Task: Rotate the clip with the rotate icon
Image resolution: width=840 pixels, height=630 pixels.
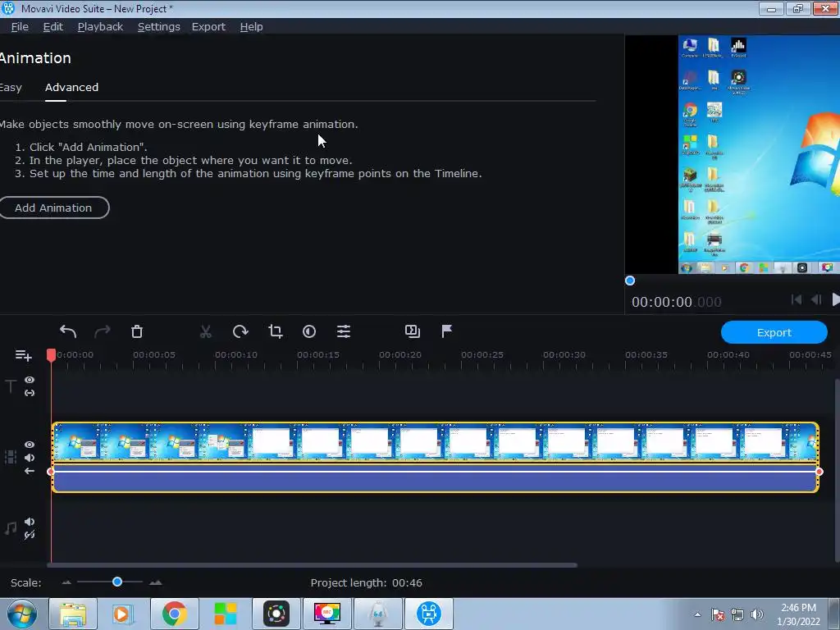Action: coord(240,331)
